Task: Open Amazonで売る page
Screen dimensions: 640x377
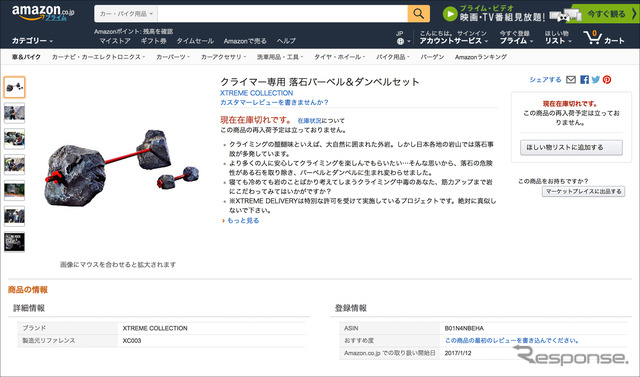Action: [x=245, y=41]
